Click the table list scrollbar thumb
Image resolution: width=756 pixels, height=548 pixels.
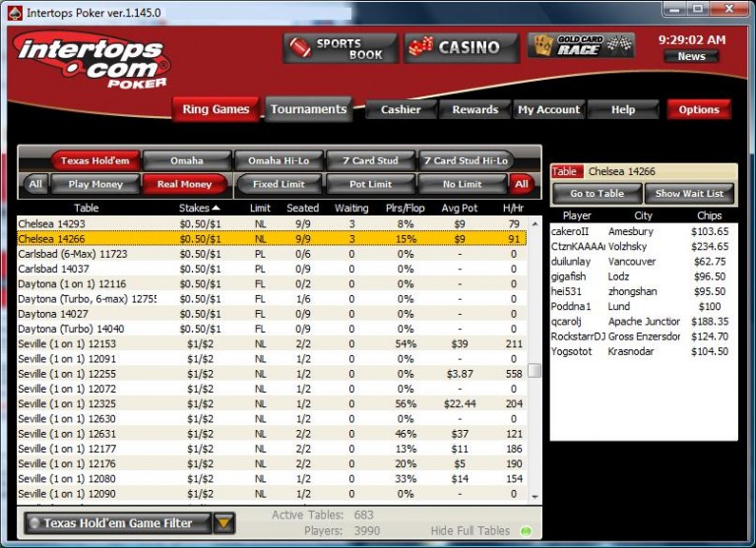click(x=535, y=370)
